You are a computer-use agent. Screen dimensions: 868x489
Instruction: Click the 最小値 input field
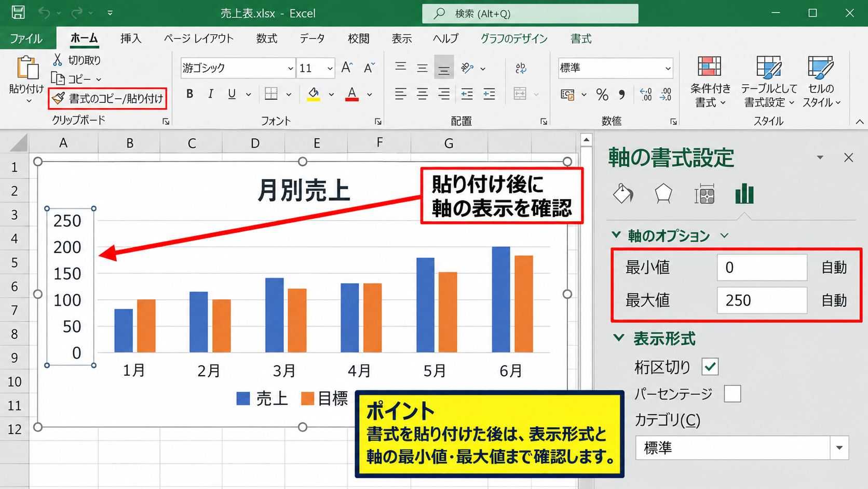[762, 268]
